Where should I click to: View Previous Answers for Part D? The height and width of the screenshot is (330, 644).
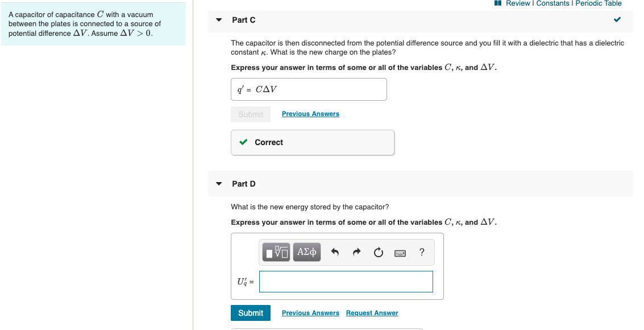coord(310,313)
